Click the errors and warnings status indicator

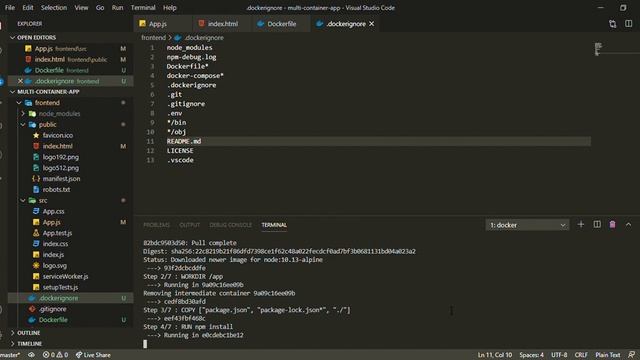(56, 355)
